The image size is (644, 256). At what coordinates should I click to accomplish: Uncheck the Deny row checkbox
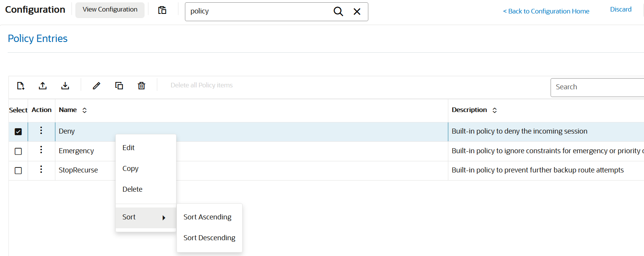tap(18, 132)
